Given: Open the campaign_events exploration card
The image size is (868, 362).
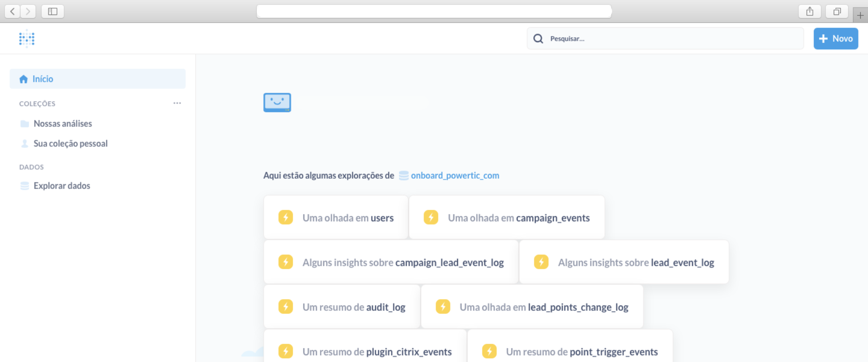Looking at the screenshot, I should [506, 218].
